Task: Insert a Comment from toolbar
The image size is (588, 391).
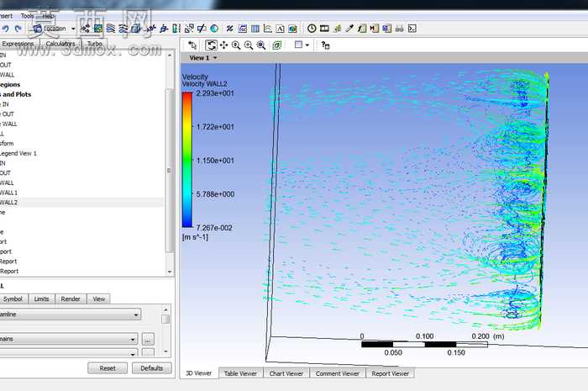Action: pos(280,29)
